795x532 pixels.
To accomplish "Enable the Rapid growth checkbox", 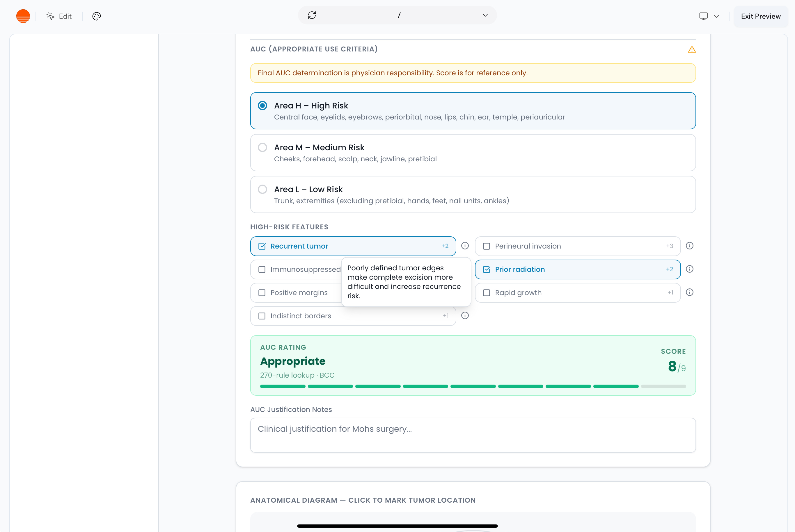I will coord(486,292).
